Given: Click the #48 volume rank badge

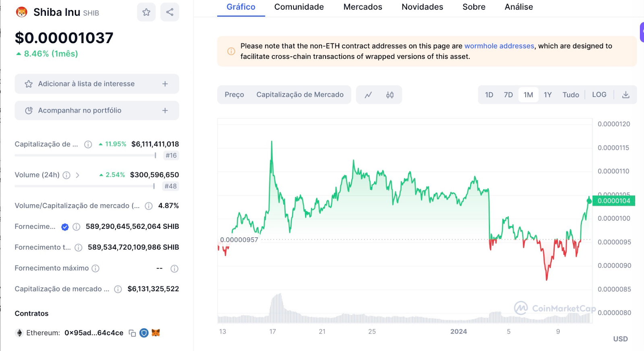Looking at the screenshot, I should (x=171, y=186).
